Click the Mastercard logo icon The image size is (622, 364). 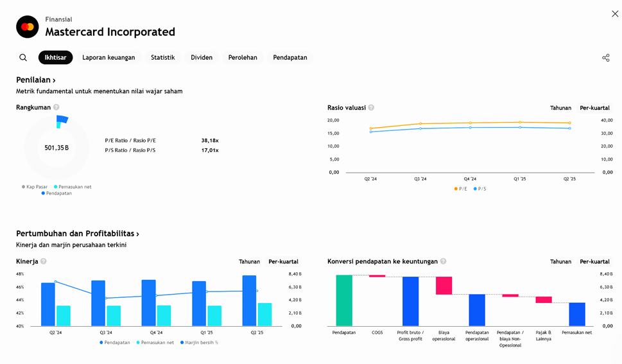point(28,27)
